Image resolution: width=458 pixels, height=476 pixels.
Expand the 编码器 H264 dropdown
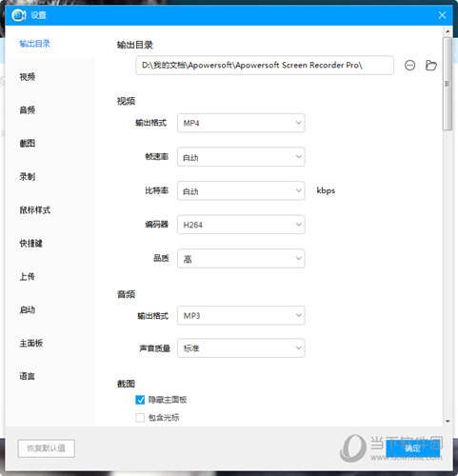click(241, 225)
